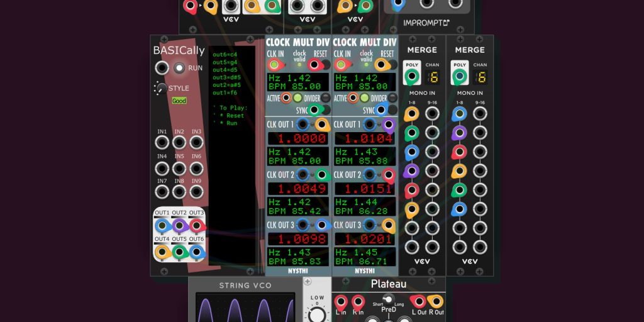
Task: Click the SYNC jack on left Clock Mult Div
Action: pos(314,109)
